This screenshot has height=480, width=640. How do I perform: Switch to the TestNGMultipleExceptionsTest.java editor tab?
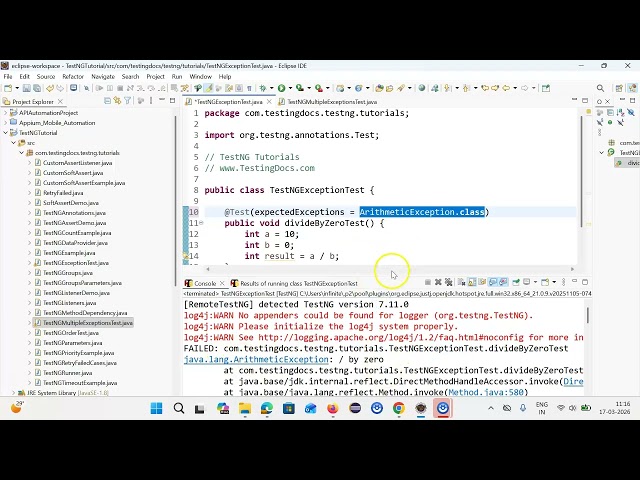tap(329, 102)
